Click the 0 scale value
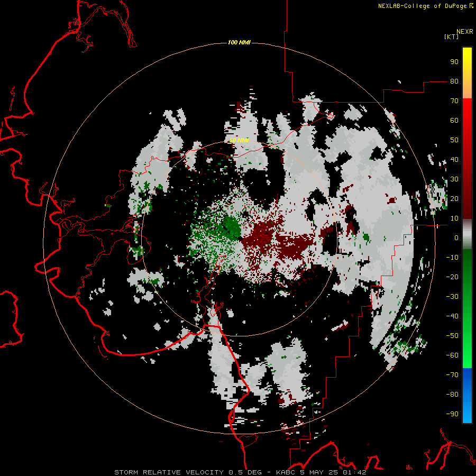Screen dimensions: 476x476 point(456,238)
